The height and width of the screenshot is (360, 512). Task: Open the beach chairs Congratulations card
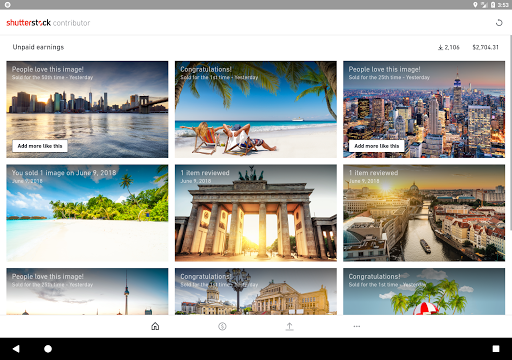(x=256, y=109)
